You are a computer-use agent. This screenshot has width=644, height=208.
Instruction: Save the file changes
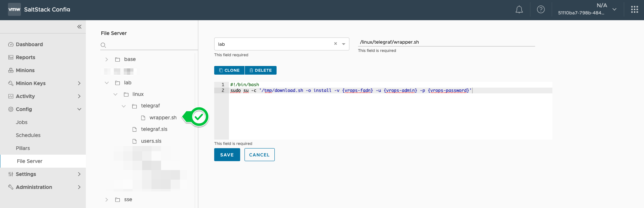(x=227, y=155)
